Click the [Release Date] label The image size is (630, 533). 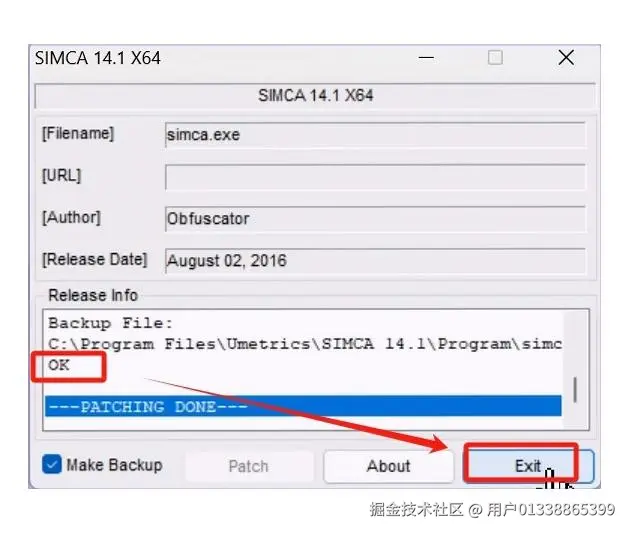[94, 259]
